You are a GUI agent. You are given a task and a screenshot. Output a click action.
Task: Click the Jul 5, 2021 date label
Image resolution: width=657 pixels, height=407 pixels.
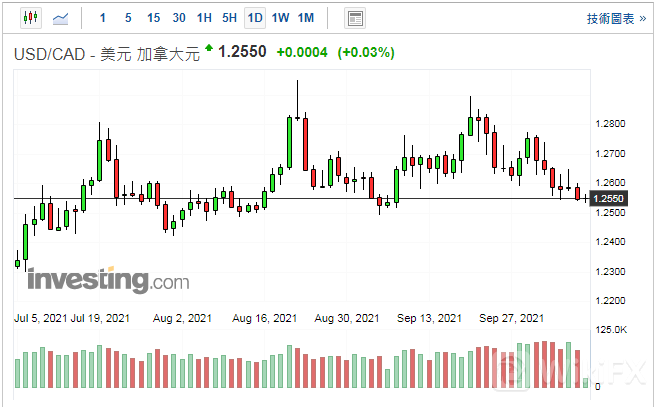(x=41, y=319)
